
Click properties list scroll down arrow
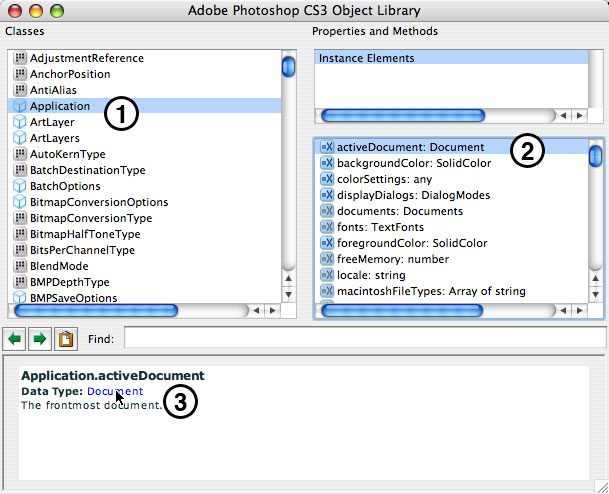coord(595,294)
